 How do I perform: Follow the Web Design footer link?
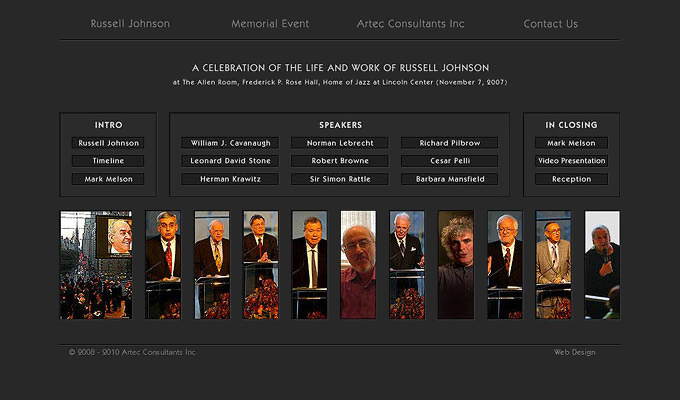pyautogui.click(x=574, y=352)
